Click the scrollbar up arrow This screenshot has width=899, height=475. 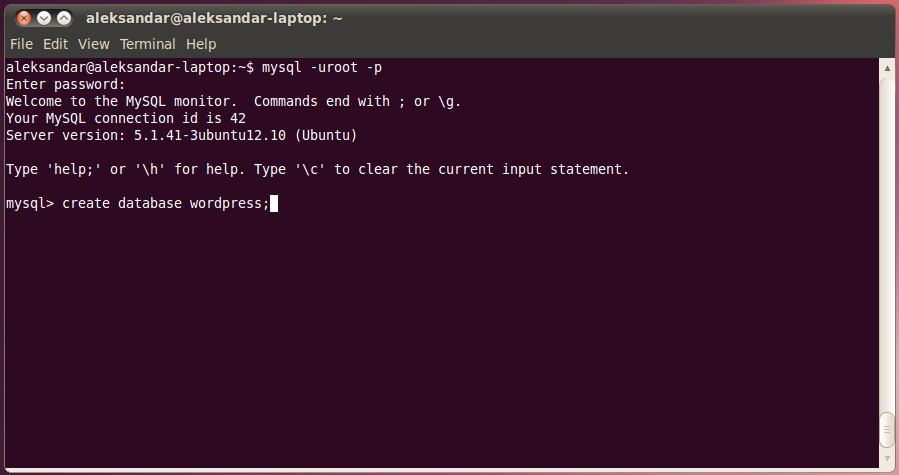coord(887,68)
